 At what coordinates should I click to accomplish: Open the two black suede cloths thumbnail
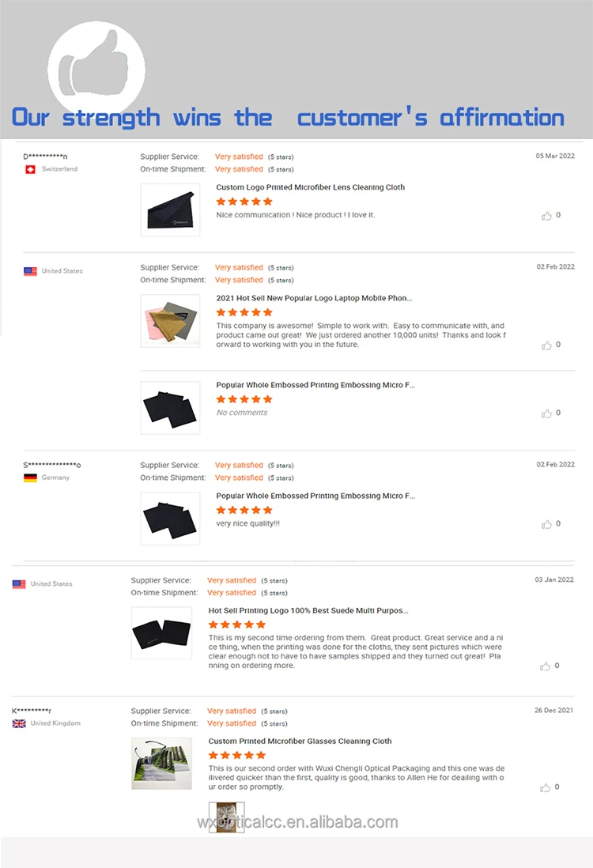161,632
